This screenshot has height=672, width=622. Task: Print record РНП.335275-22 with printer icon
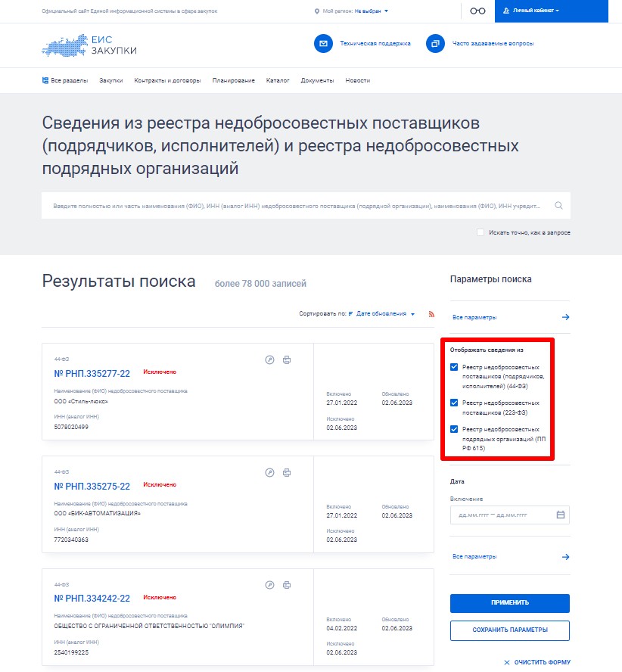287,473
